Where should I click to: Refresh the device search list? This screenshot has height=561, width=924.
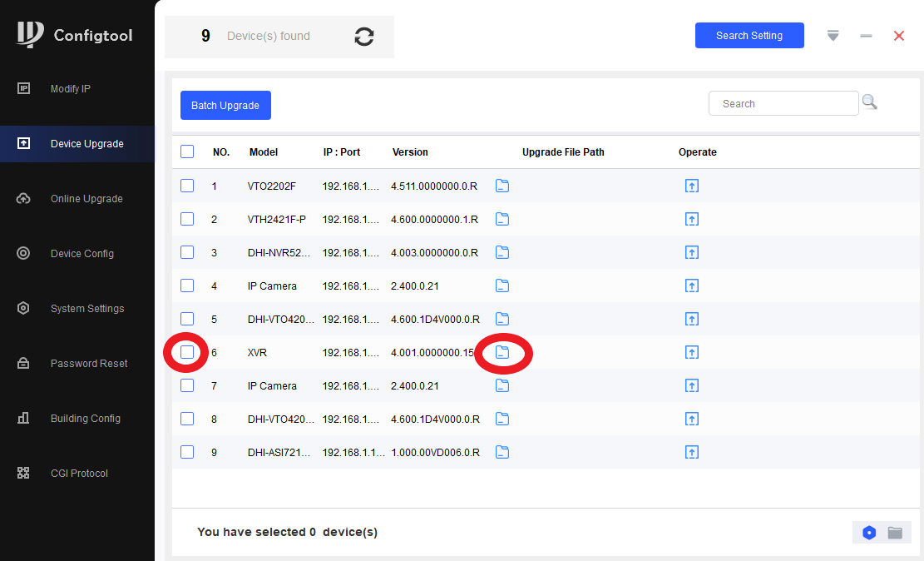363,37
